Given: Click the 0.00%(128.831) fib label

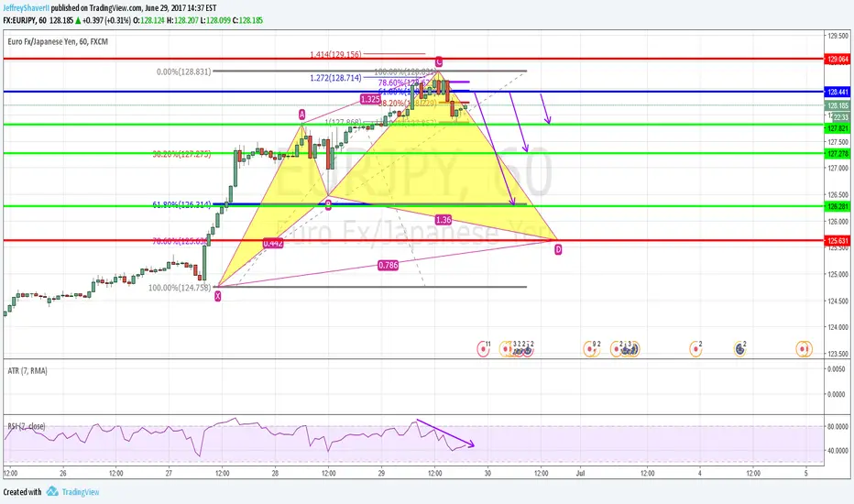Looking at the screenshot, I should point(183,71).
